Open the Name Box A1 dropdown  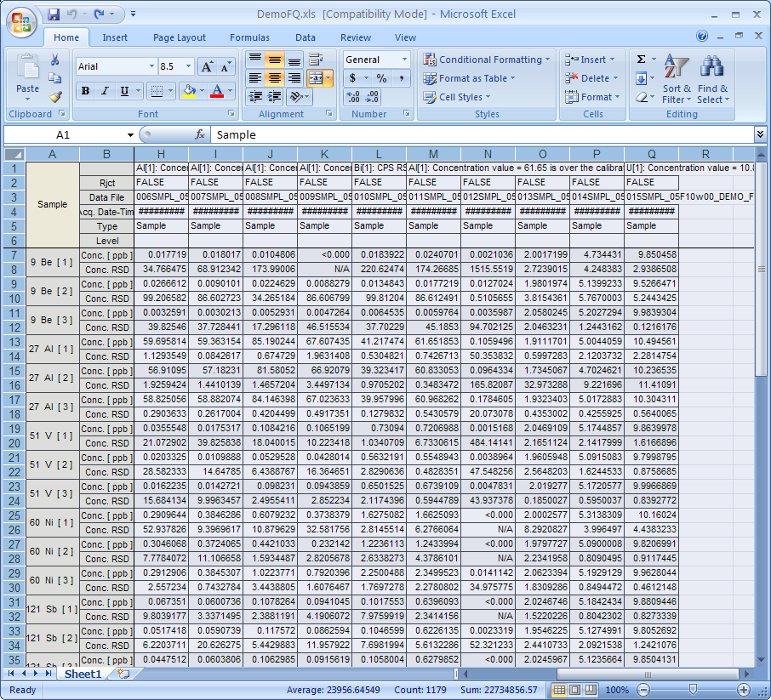pyautogui.click(x=130, y=134)
